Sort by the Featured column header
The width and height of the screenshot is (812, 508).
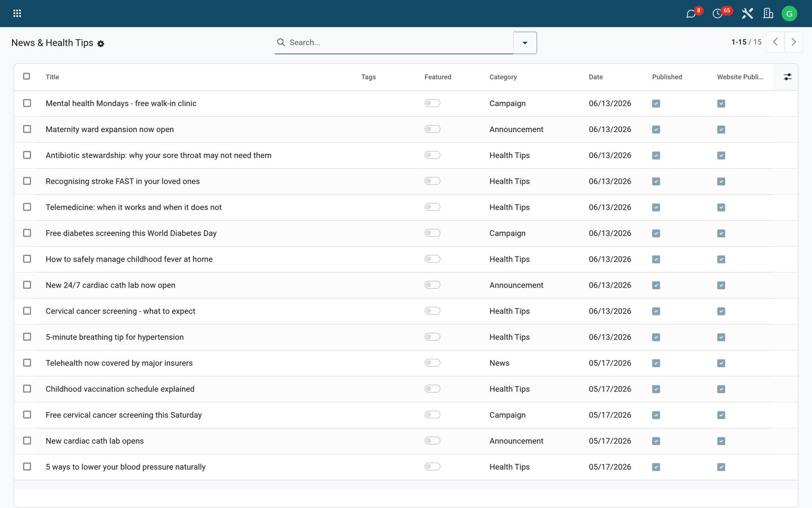click(x=438, y=77)
